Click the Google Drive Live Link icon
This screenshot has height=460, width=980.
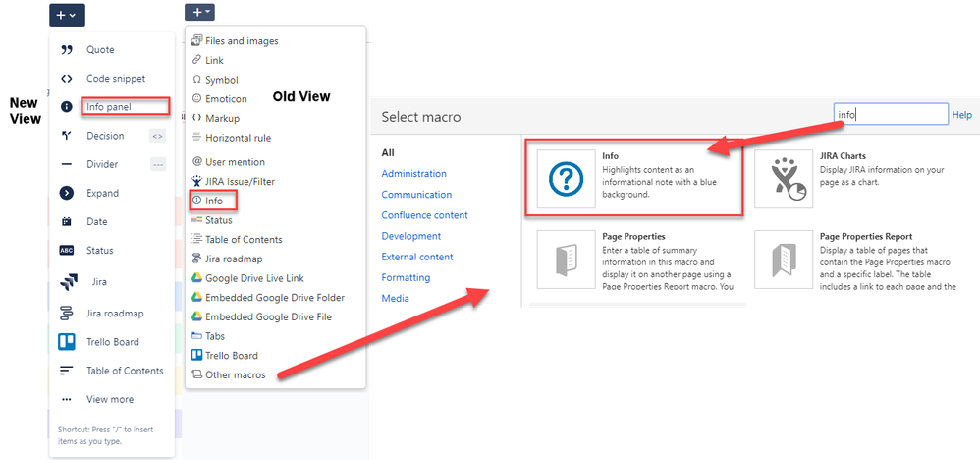click(x=196, y=278)
